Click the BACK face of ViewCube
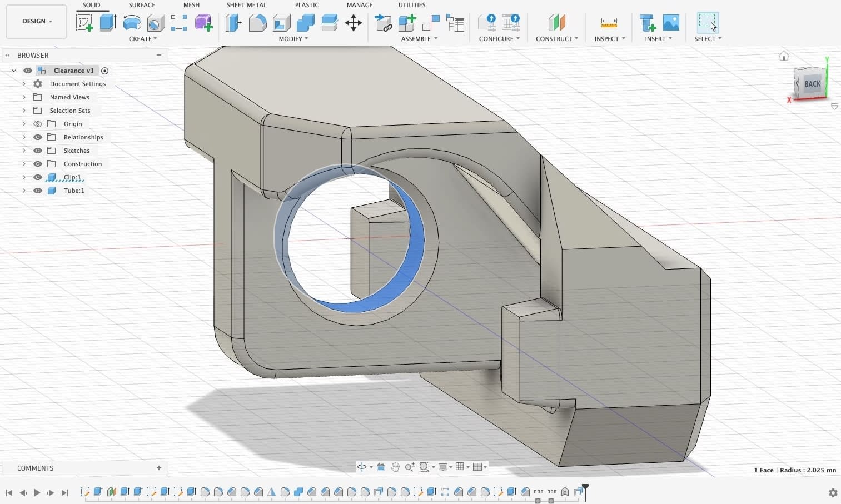Screen dimensions: 841x504 pos(812,84)
